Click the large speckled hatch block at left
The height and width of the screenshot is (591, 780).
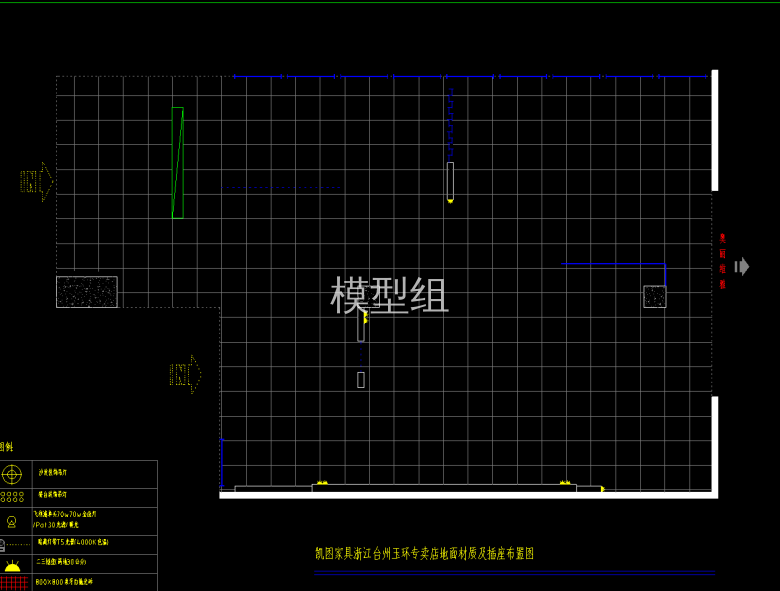click(87, 291)
